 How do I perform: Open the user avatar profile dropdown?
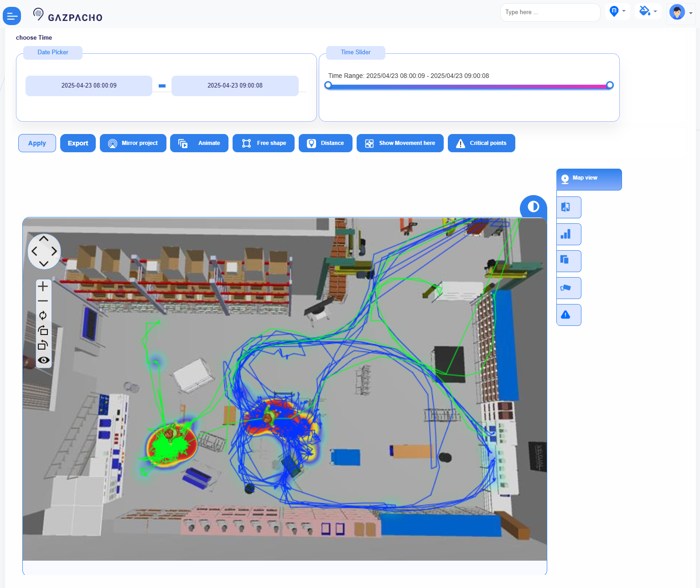(x=681, y=12)
